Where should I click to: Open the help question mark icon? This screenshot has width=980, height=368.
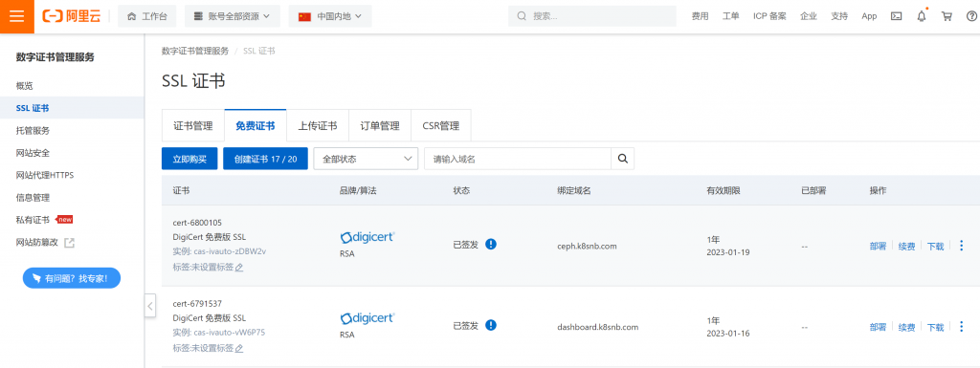click(971, 16)
